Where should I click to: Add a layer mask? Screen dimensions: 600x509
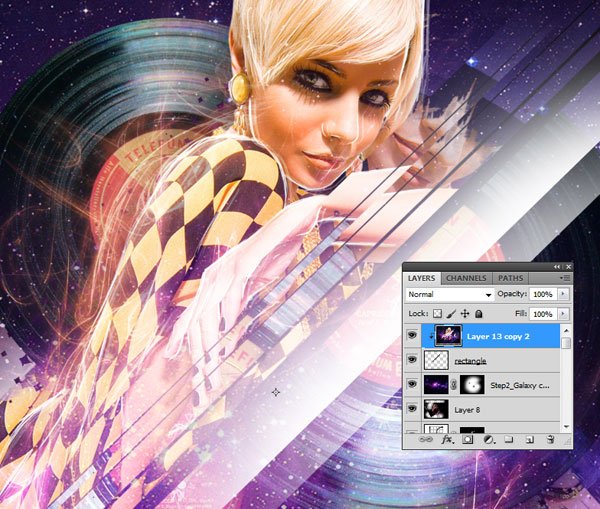(467, 440)
